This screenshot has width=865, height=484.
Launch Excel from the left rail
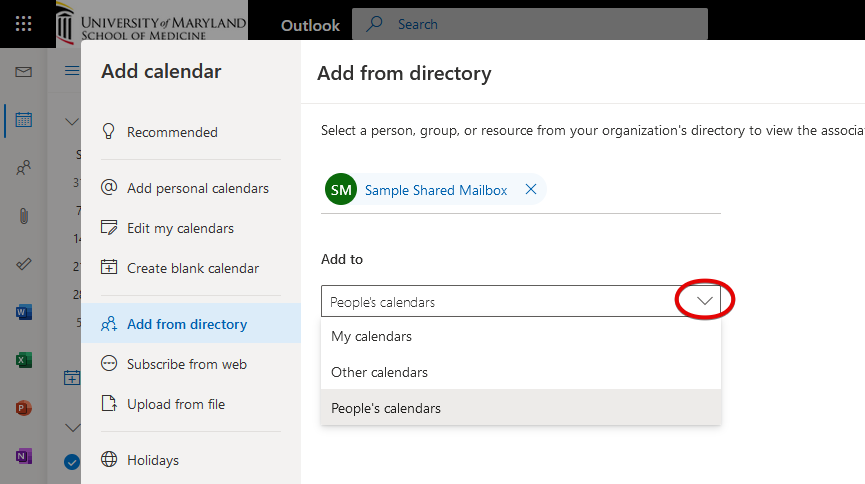23,360
